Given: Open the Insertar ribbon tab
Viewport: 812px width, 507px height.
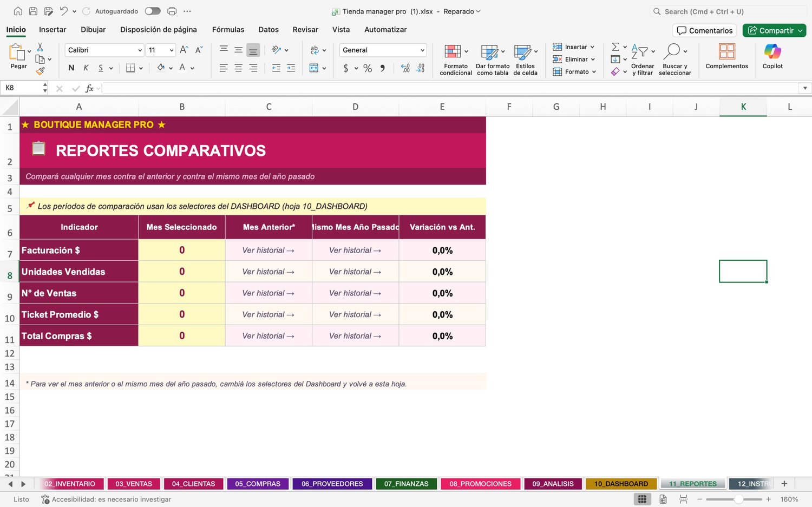Looking at the screenshot, I should tap(53, 30).
